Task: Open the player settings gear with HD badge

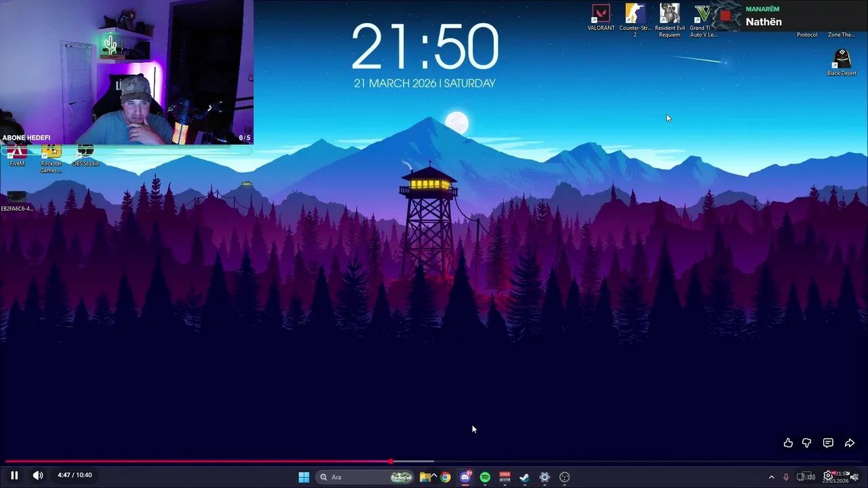Action: pyautogui.click(x=828, y=476)
